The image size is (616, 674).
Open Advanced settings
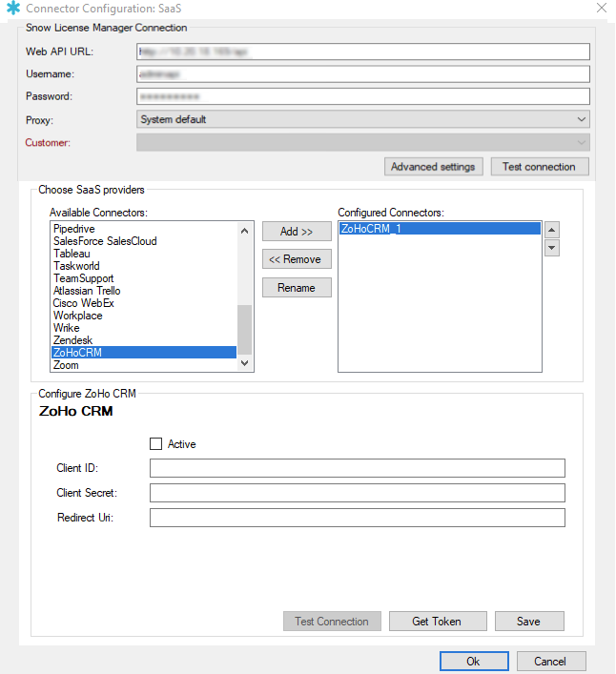point(433,167)
